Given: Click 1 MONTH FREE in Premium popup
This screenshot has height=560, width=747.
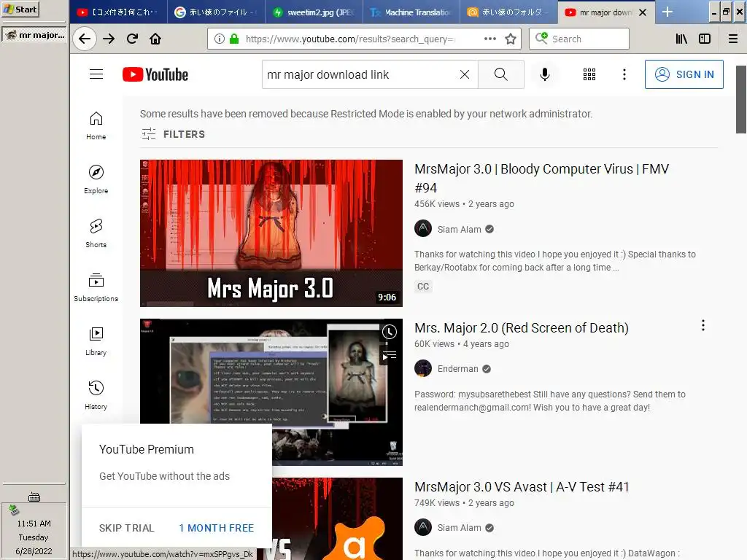Looking at the screenshot, I should point(216,528).
